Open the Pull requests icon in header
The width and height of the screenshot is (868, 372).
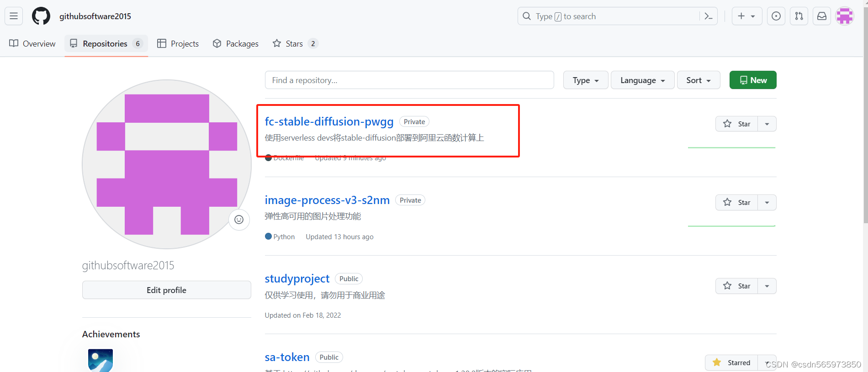(799, 16)
